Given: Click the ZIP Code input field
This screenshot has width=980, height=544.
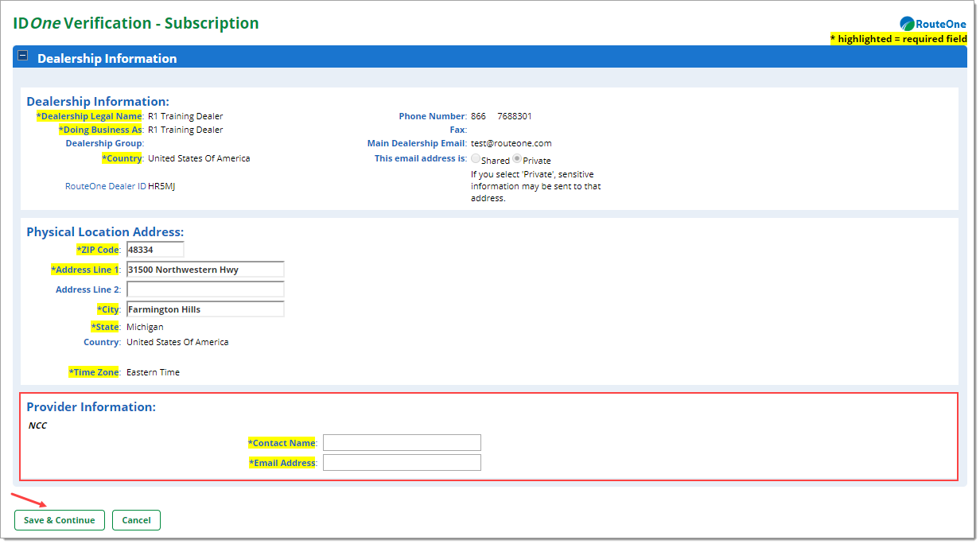Looking at the screenshot, I should tap(155, 250).
